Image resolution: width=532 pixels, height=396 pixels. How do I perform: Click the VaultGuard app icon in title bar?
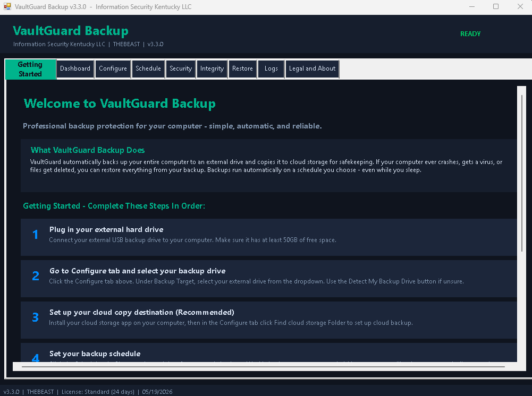(7, 6)
